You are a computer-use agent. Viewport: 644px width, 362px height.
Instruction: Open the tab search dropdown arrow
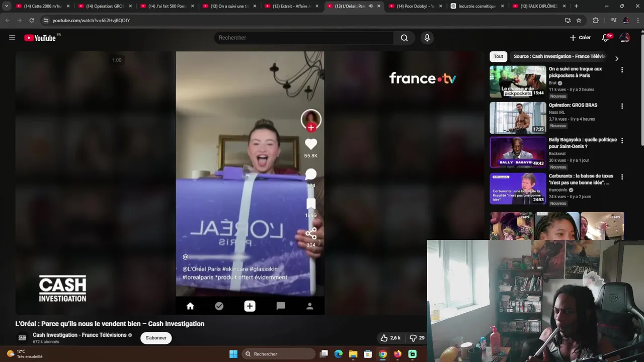[x=7, y=6]
